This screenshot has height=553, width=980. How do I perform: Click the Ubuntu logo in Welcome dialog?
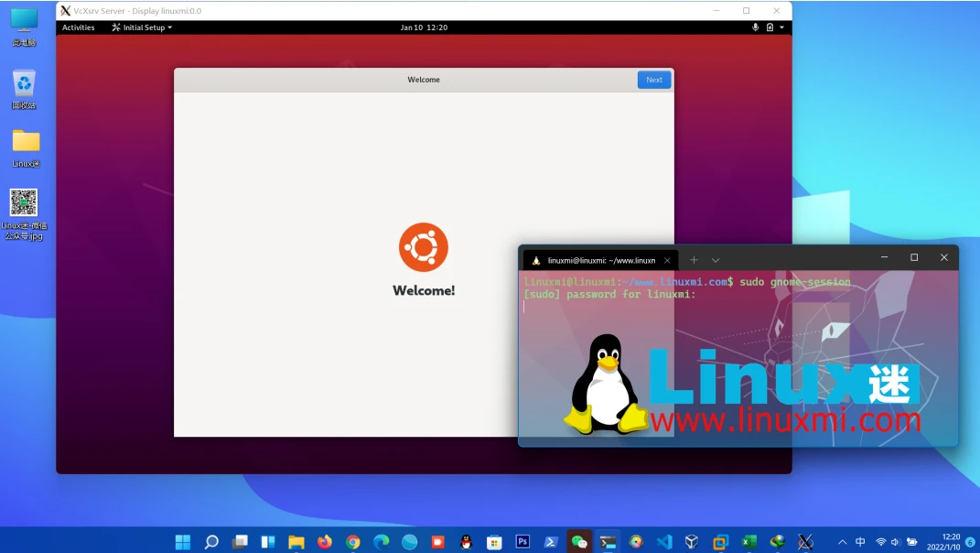click(424, 247)
